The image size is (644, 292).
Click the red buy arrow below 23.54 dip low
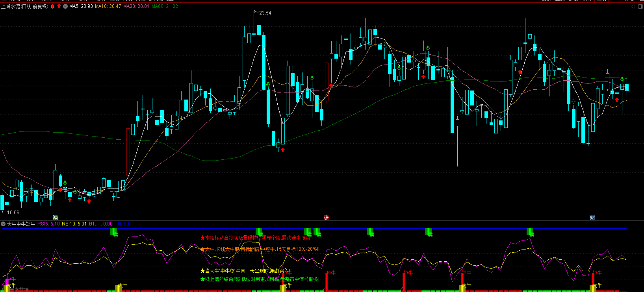click(283, 150)
